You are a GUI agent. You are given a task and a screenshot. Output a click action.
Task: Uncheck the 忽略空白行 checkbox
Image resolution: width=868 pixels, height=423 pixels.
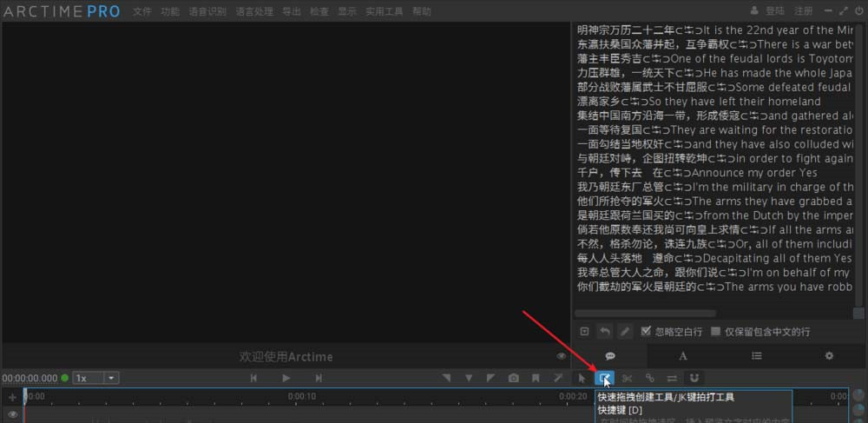coord(646,331)
